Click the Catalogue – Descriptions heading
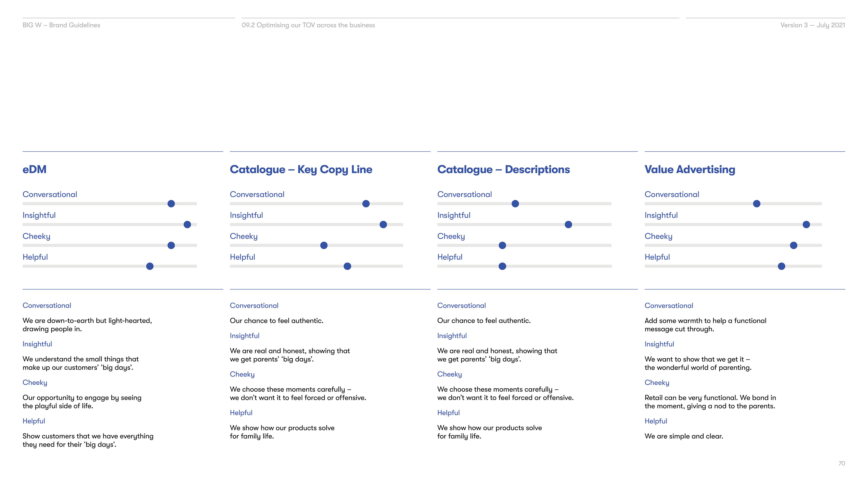The height and width of the screenshot is (488, 868). 503,169
